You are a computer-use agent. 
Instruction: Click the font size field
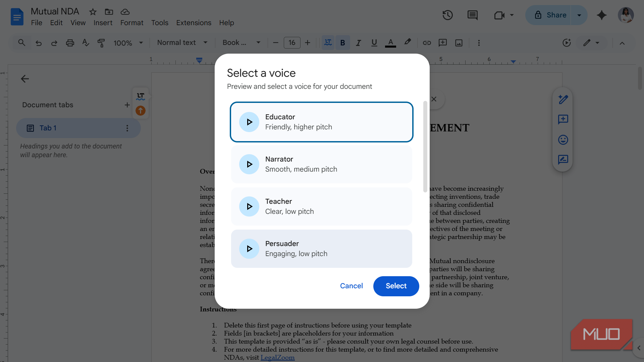[292, 43]
